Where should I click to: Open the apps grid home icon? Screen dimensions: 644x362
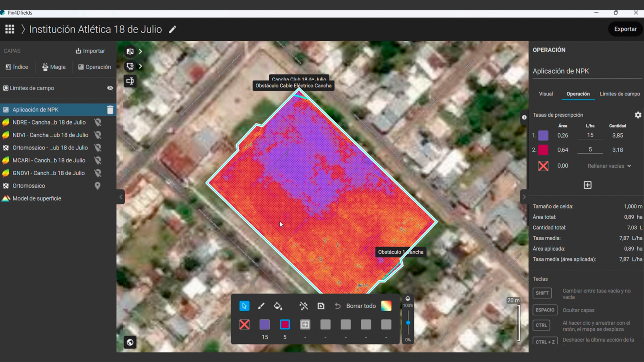click(10, 29)
